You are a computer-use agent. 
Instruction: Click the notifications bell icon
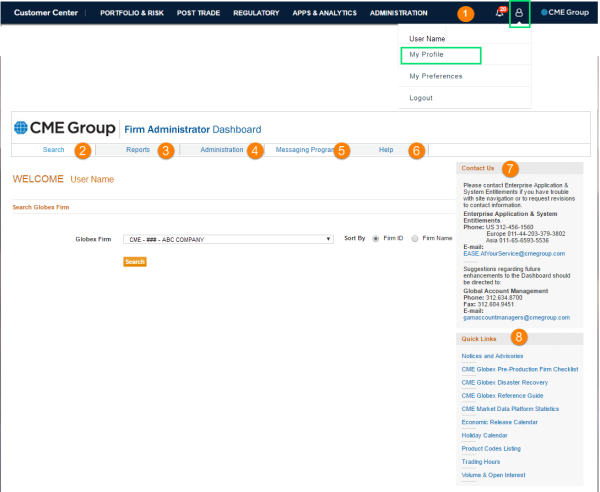click(x=499, y=13)
